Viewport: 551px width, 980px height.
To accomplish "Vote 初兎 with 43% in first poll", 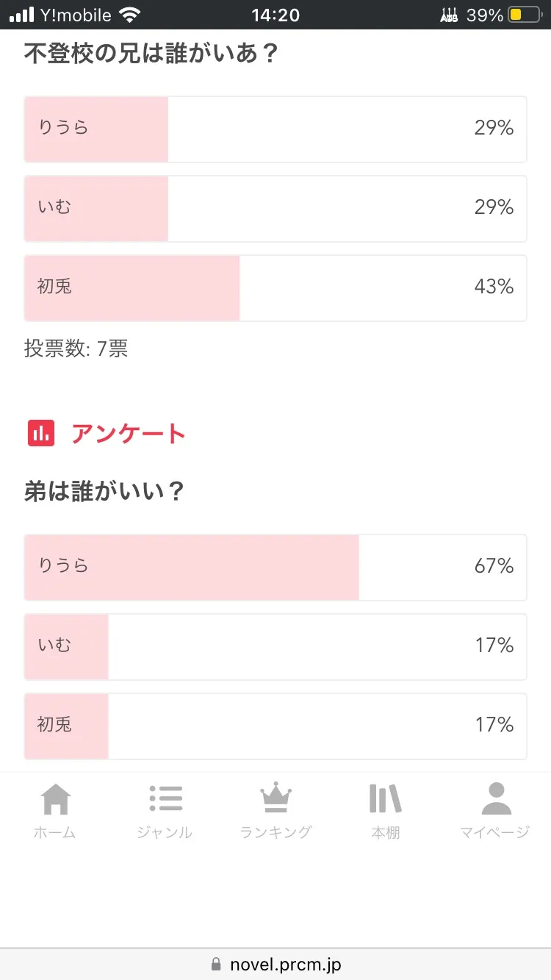I will (275, 287).
